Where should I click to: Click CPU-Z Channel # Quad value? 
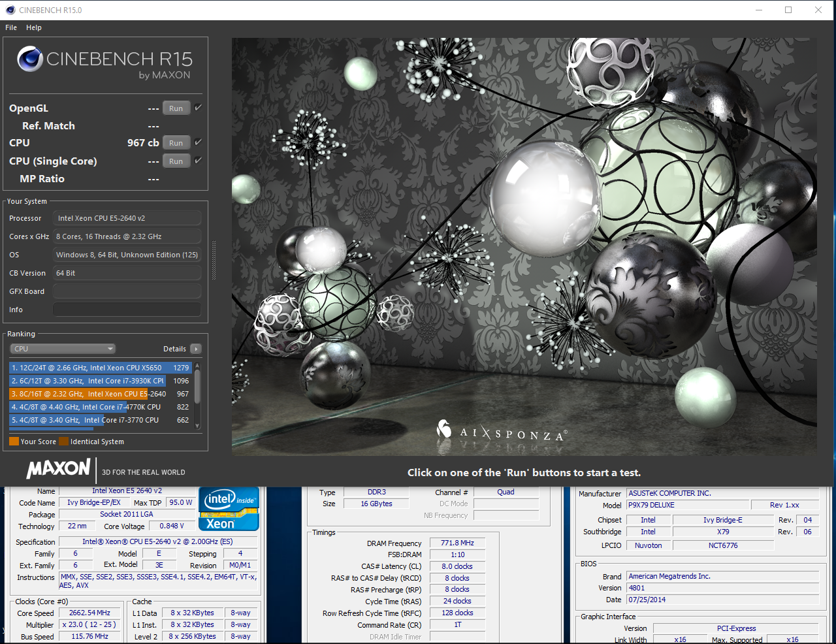506,492
